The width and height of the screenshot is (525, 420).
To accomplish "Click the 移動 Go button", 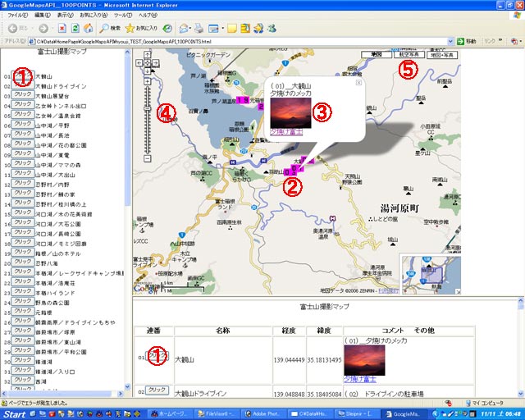I will (x=467, y=41).
